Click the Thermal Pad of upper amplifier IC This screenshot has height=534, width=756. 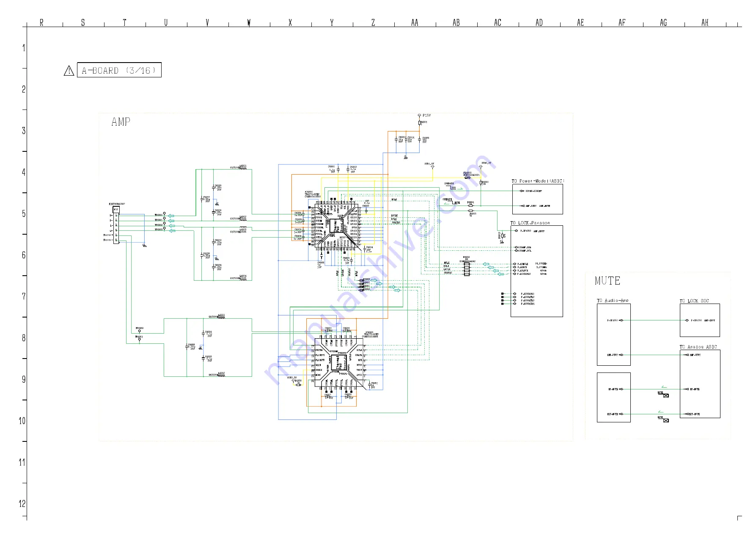[x=337, y=226]
